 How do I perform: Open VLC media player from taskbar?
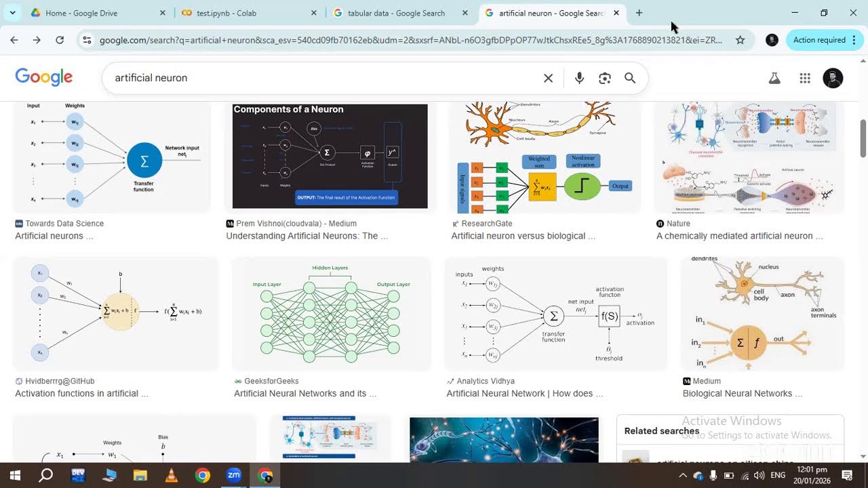point(171,475)
